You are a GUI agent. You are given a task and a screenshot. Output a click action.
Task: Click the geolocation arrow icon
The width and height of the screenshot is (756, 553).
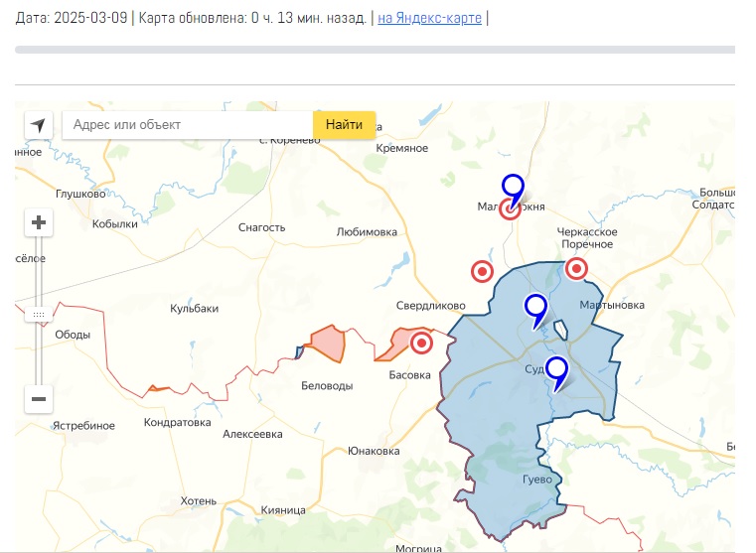[x=39, y=125]
